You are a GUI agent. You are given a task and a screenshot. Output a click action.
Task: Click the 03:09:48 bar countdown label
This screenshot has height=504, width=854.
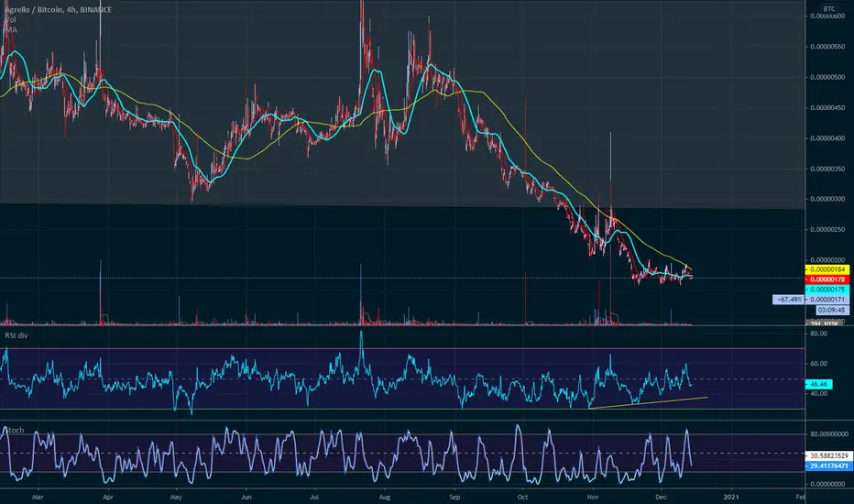832,310
